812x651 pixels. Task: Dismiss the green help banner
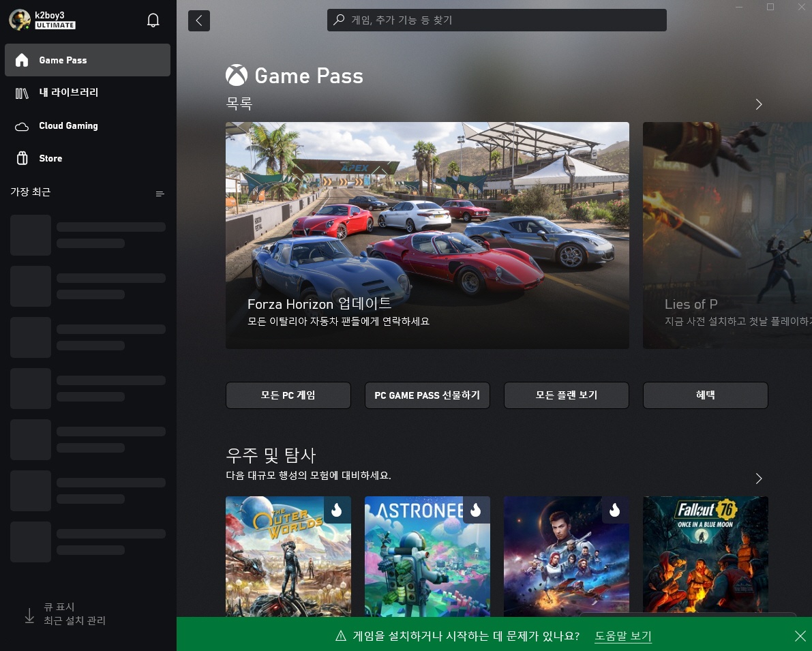(800, 636)
